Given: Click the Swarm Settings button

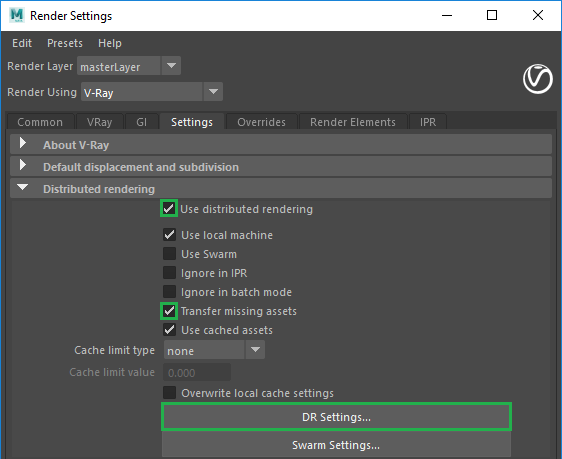Looking at the screenshot, I should click(336, 445).
